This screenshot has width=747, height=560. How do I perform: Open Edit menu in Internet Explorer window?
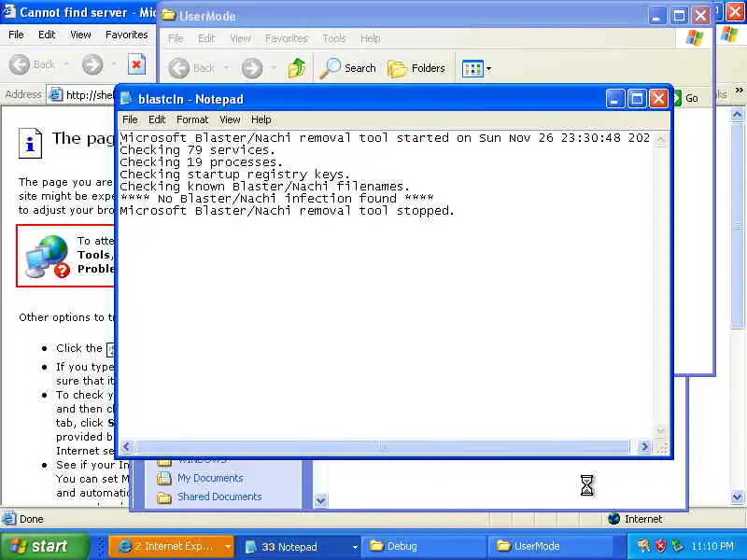(47, 35)
